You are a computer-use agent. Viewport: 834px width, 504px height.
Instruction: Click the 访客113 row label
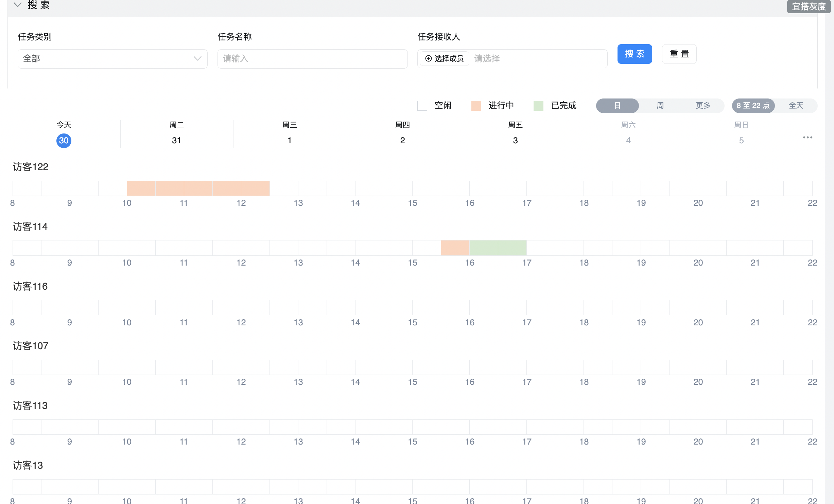[30, 406]
